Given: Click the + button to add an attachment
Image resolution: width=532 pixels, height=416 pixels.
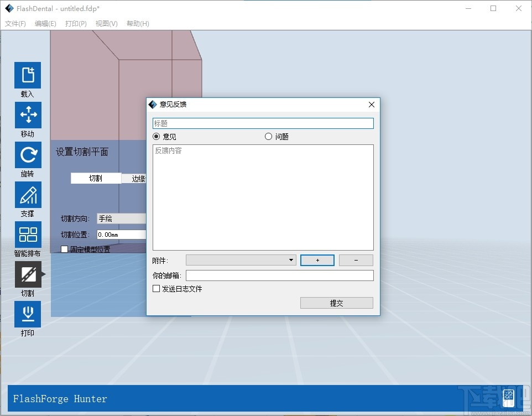Looking at the screenshot, I should [317, 260].
